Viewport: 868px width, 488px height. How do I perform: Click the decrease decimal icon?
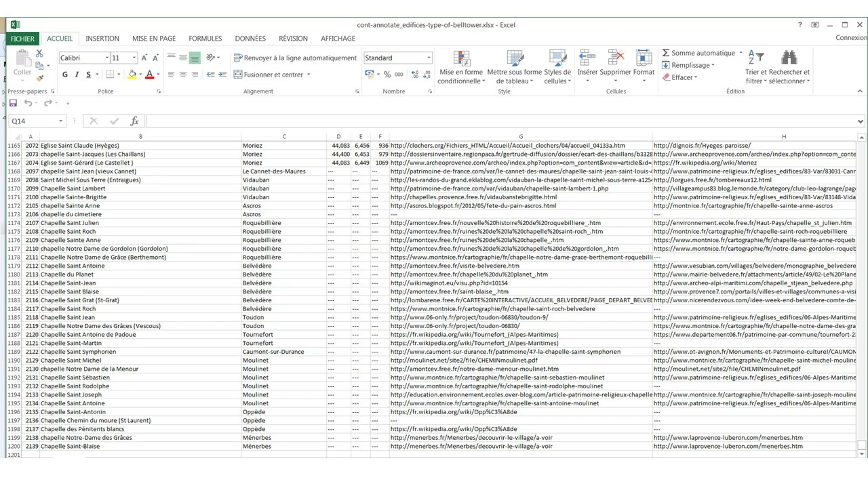click(425, 75)
